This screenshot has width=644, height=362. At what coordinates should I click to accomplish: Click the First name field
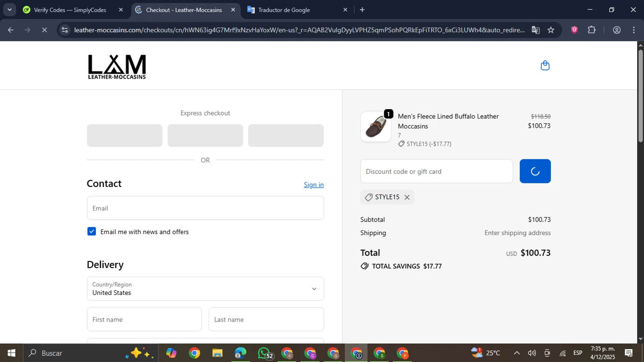click(144, 319)
